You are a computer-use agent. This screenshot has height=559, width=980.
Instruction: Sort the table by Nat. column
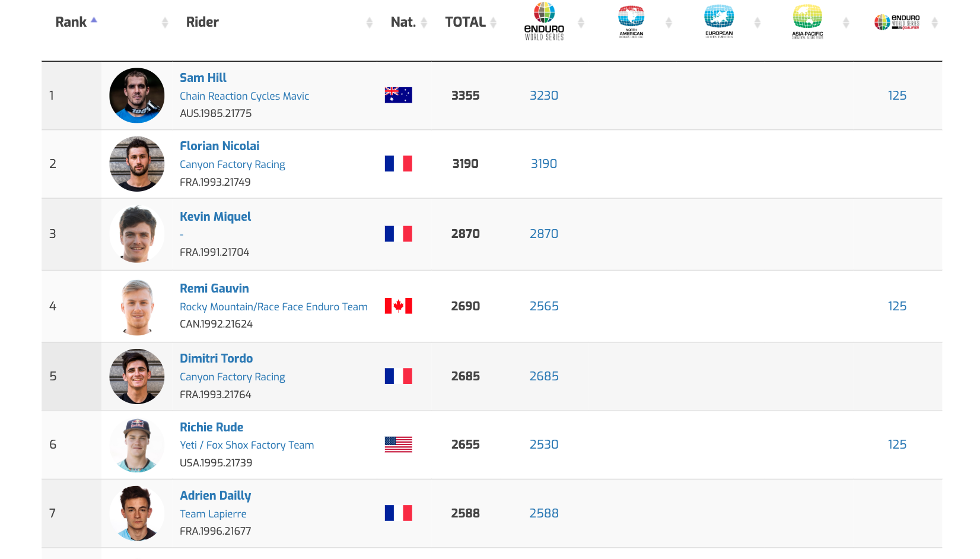coord(403,23)
